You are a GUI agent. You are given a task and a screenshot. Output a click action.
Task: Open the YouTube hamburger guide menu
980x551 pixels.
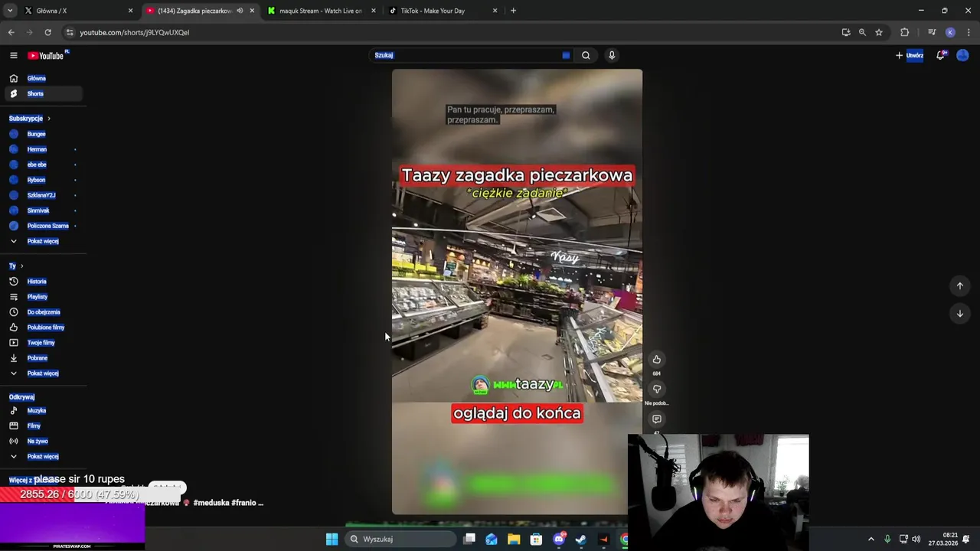[x=13, y=55]
